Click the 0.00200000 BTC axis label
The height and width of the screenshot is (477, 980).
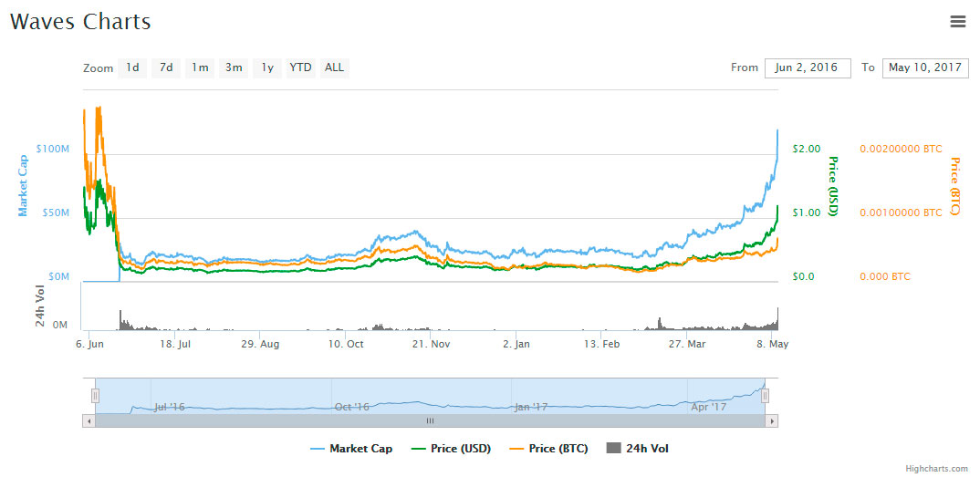pyautogui.click(x=901, y=149)
